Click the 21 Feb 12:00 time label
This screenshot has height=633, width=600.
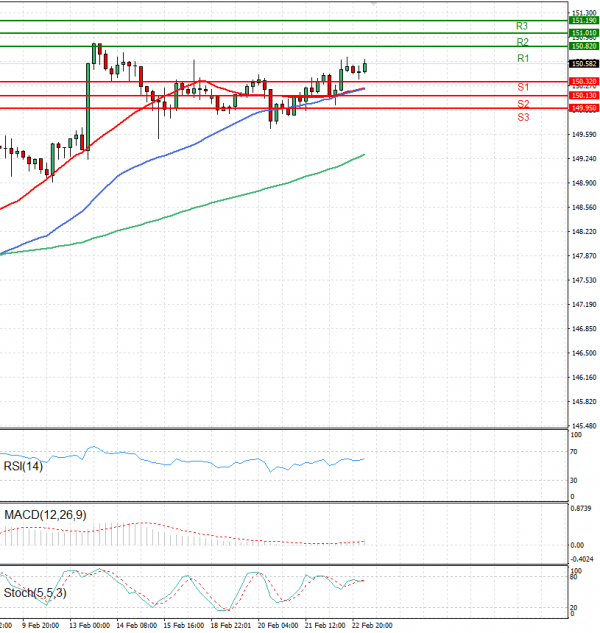(x=325, y=625)
